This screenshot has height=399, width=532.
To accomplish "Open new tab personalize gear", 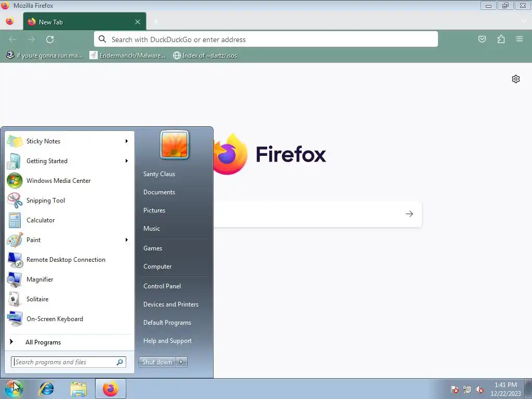I will (516, 79).
